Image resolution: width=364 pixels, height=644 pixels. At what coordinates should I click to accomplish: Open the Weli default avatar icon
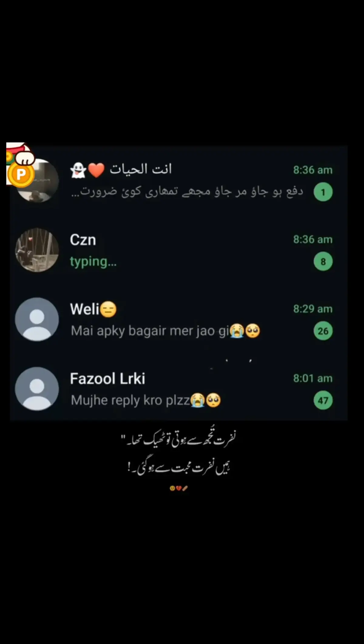(37, 319)
